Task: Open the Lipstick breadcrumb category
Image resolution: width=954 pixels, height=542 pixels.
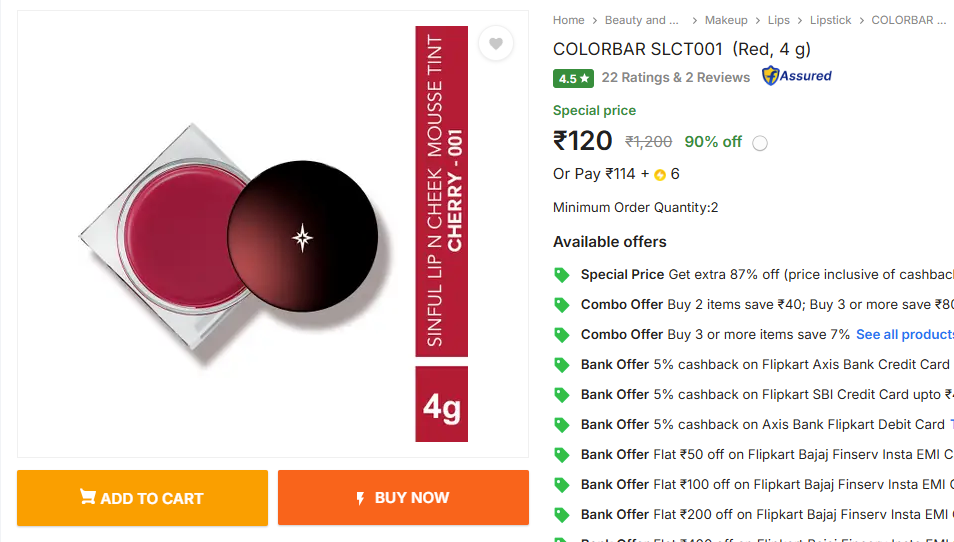Action: click(x=830, y=20)
